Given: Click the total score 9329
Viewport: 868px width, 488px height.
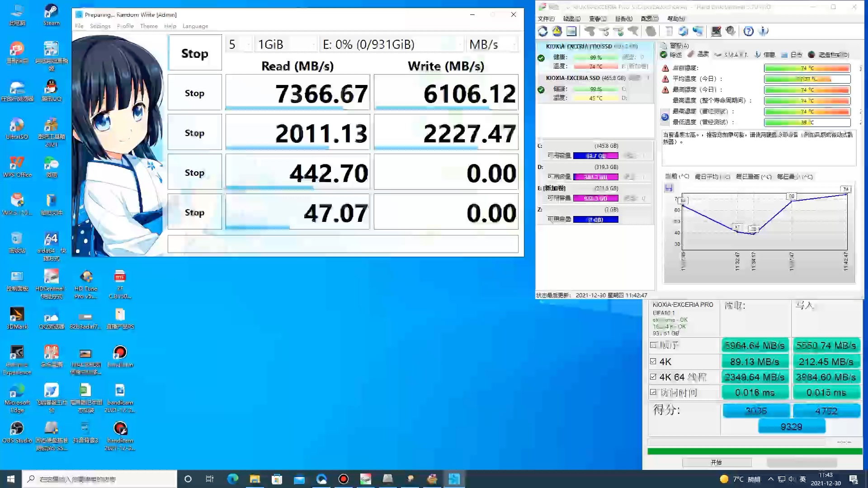Looking at the screenshot, I should (x=792, y=427).
